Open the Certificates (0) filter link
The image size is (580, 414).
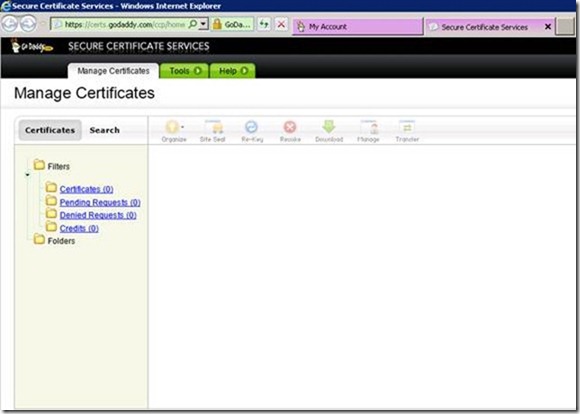point(87,189)
